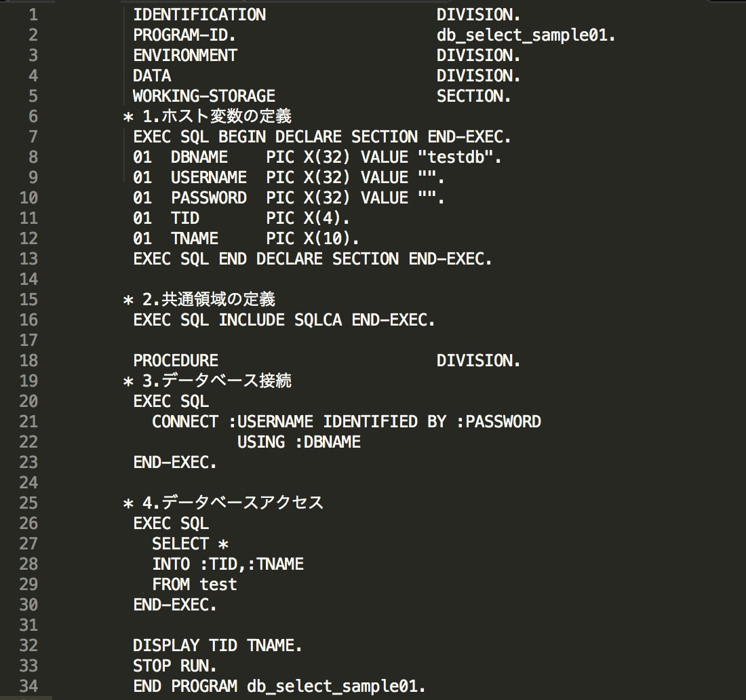The image size is (746, 700).
Task: Click the PROCEDURE keyword
Action: (176, 360)
